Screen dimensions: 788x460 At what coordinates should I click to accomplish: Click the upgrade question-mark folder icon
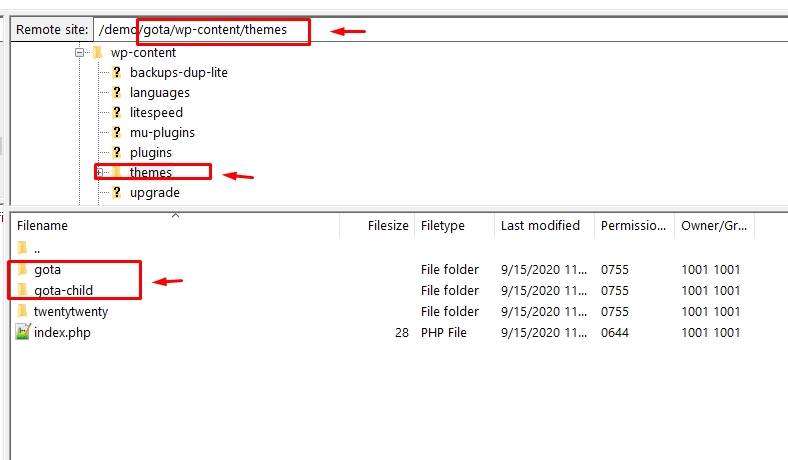click(x=117, y=193)
